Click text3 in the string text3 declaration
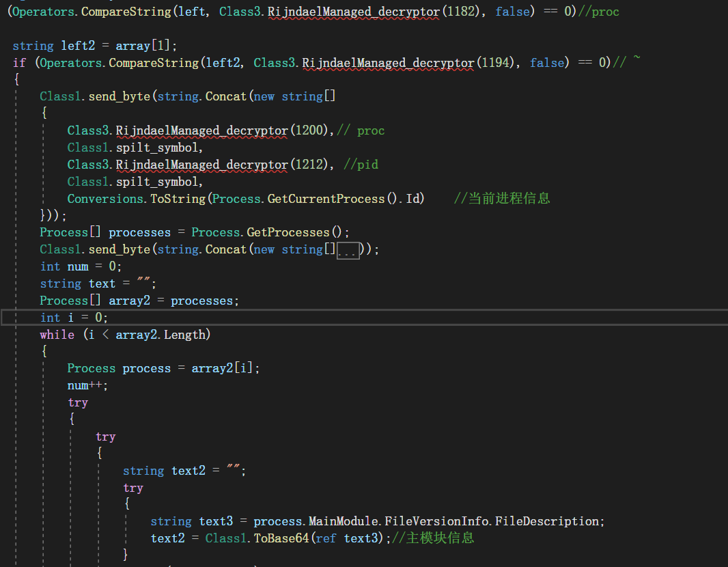This screenshot has height=567, width=728. coord(216,521)
